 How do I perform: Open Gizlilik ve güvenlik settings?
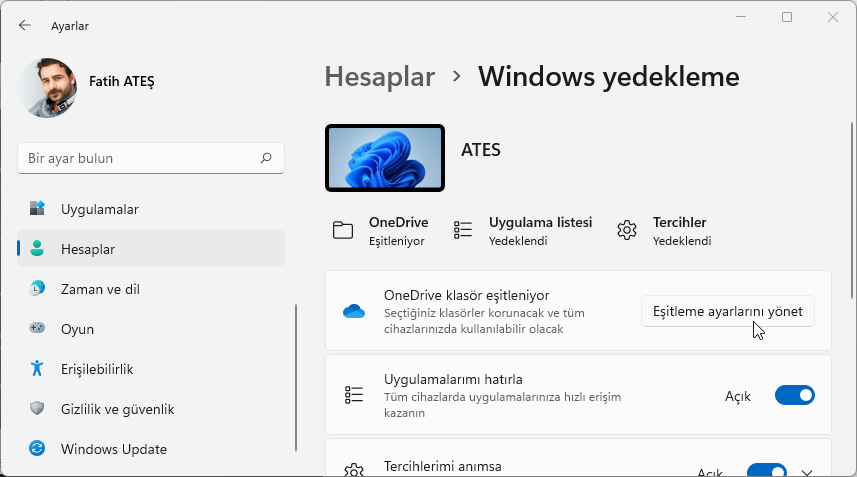coord(151,409)
